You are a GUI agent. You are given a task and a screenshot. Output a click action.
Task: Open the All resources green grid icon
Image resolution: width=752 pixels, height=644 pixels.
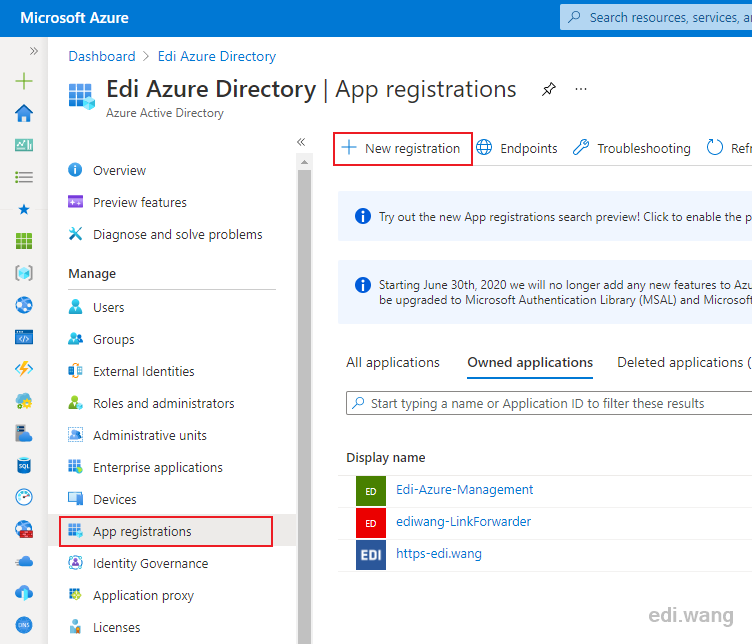click(24, 241)
